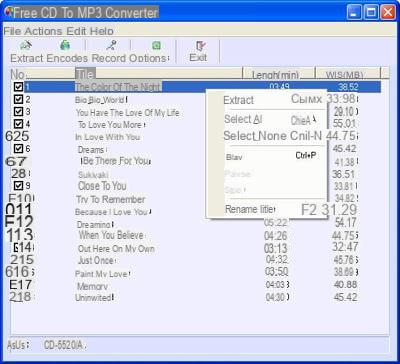Screen dimensions: 400x364
Task: Select track Bio Bio World
Action: tap(100, 100)
